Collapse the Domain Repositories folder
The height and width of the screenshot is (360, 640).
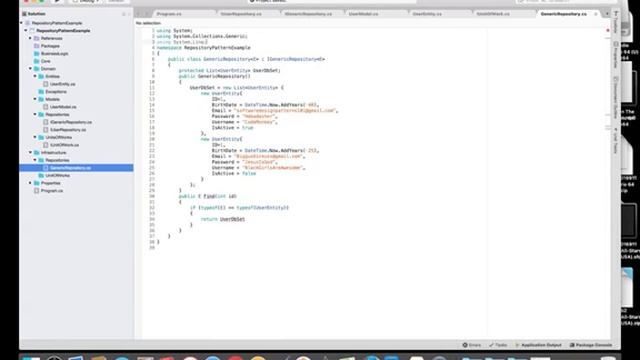pyautogui.click(x=35, y=115)
